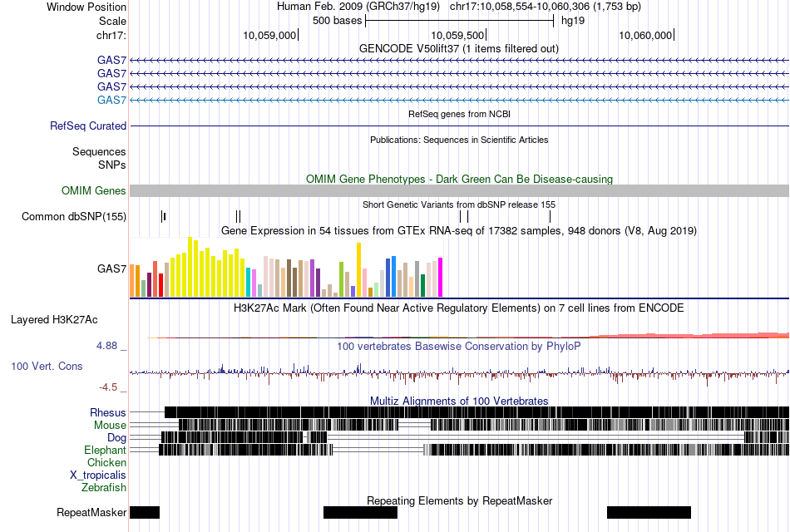Click the 10,060,000 coordinate on the ruler

pyautogui.click(x=645, y=35)
